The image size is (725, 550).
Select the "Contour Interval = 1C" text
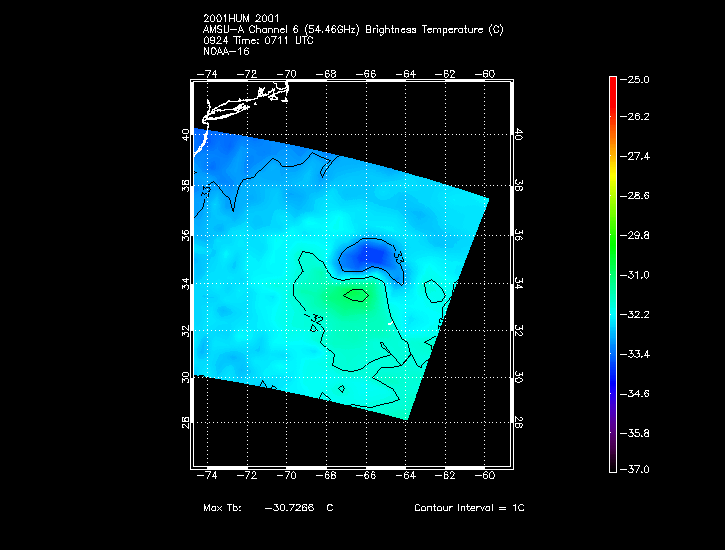(469, 508)
